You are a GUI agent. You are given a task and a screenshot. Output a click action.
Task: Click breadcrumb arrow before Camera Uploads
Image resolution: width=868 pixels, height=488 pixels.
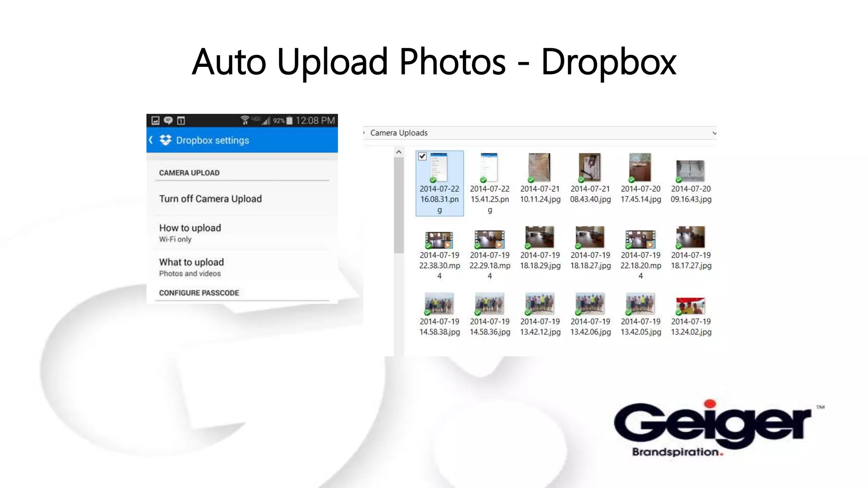[364, 133]
